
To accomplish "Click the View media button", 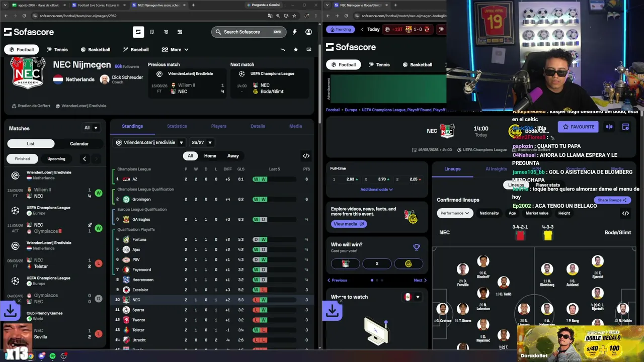I will tap(349, 224).
